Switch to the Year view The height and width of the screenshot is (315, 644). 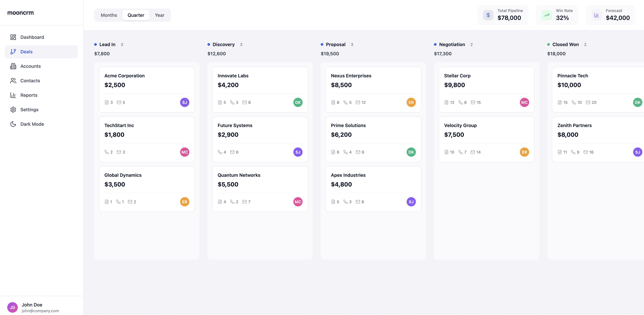(x=160, y=15)
